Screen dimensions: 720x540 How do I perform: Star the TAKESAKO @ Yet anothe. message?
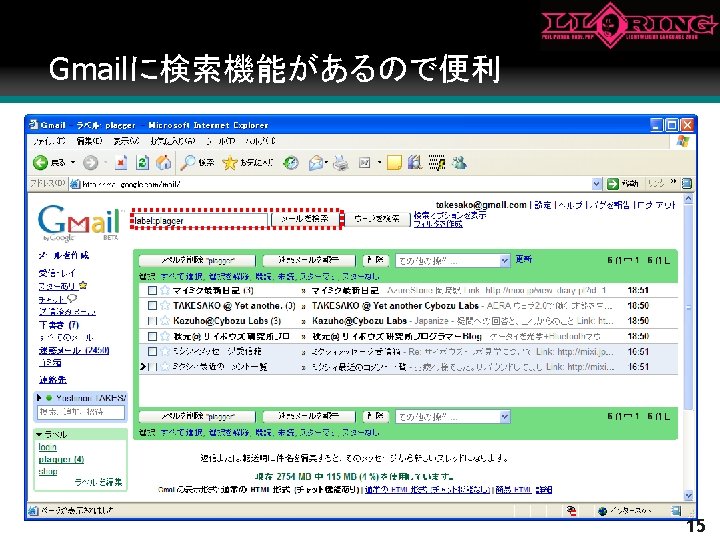(165, 305)
